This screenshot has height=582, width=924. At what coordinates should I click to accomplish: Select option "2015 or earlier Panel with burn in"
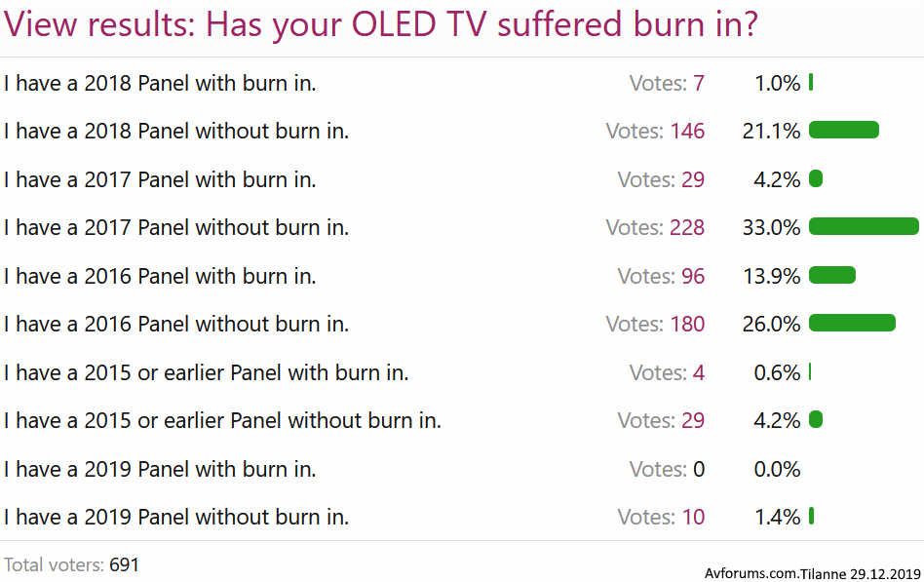click(206, 373)
